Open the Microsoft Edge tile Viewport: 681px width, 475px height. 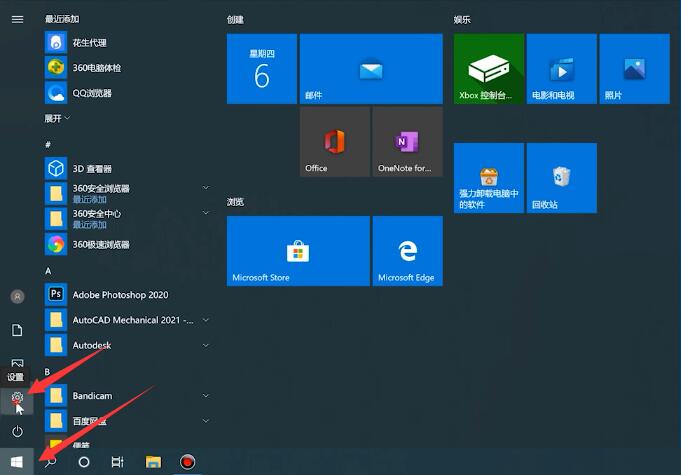[x=408, y=251]
